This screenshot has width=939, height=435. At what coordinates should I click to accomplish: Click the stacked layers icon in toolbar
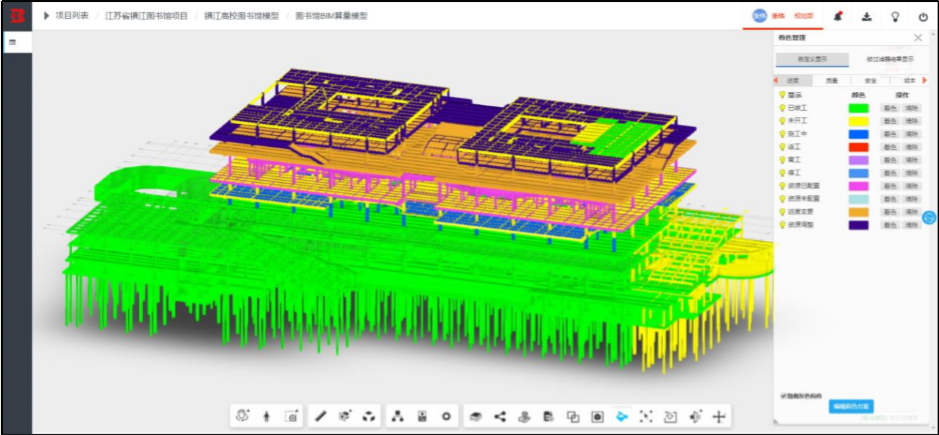[x=476, y=416]
